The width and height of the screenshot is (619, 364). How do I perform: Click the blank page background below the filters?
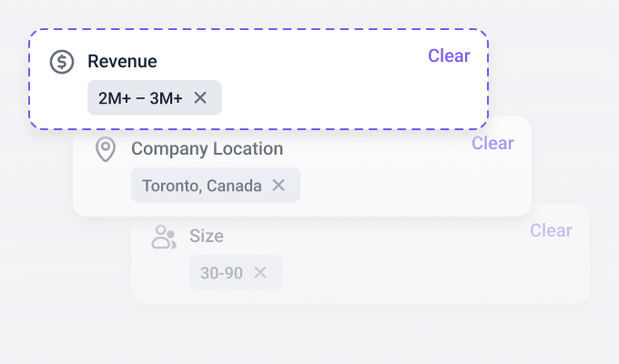pyautogui.click(x=309, y=337)
